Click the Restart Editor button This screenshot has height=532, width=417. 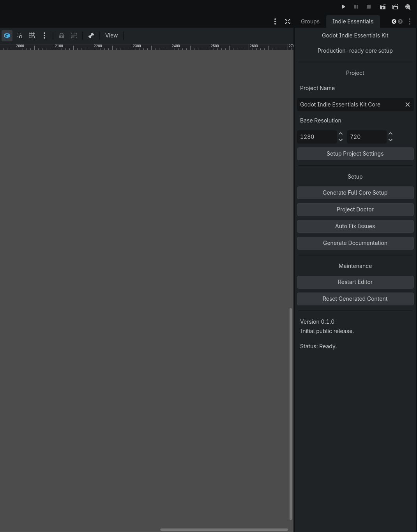pyautogui.click(x=355, y=282)
